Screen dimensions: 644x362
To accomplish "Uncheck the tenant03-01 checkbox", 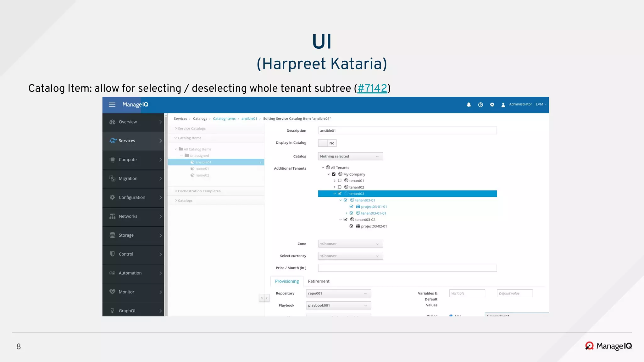I will pos(346,200).
